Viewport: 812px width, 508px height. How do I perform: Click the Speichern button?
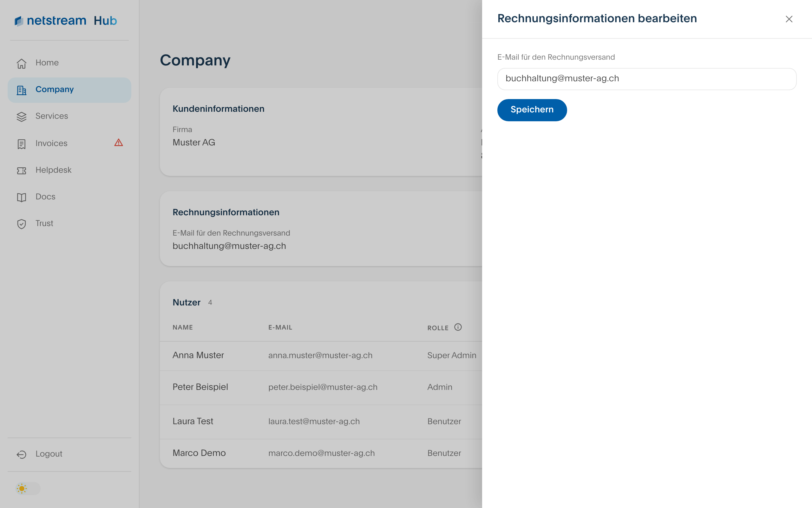532,110
